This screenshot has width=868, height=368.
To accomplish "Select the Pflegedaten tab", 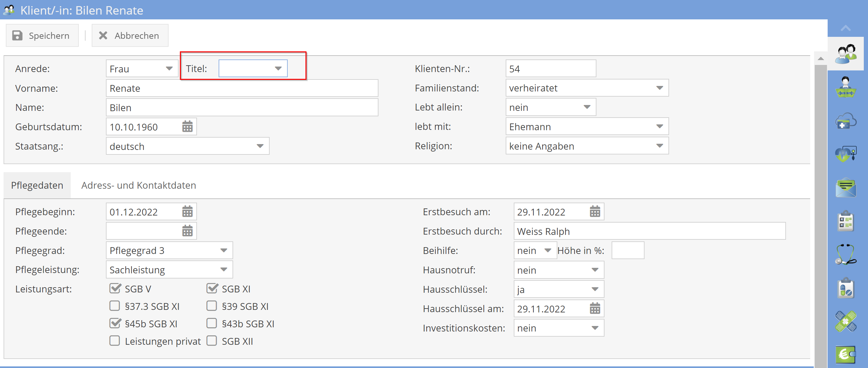I will click(x=37, y=185).
